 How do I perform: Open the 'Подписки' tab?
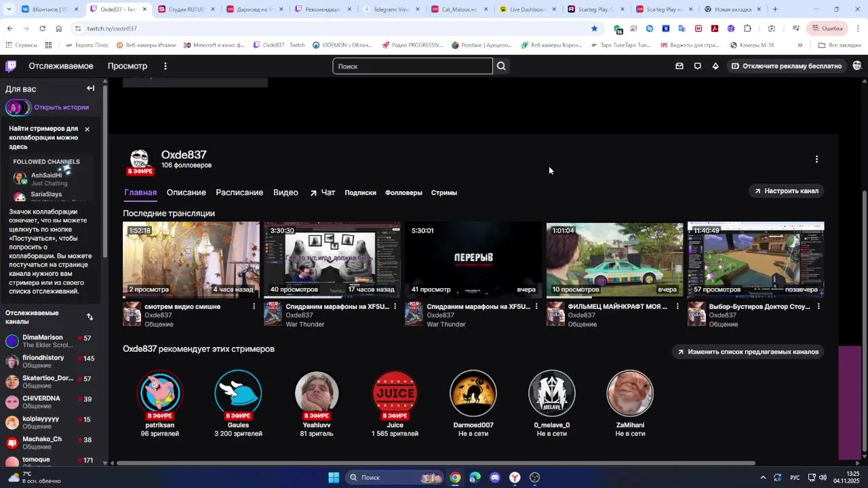click(360, 192)
